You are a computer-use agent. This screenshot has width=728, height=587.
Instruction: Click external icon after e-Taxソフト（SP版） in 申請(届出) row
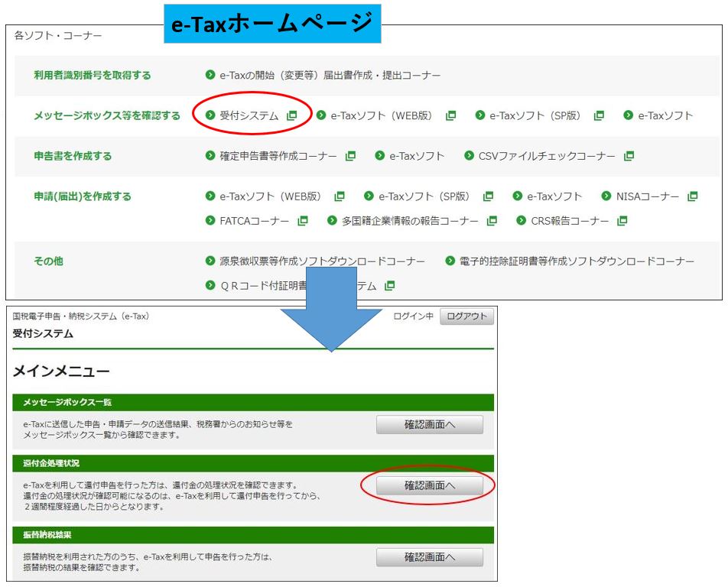point(488,196)
